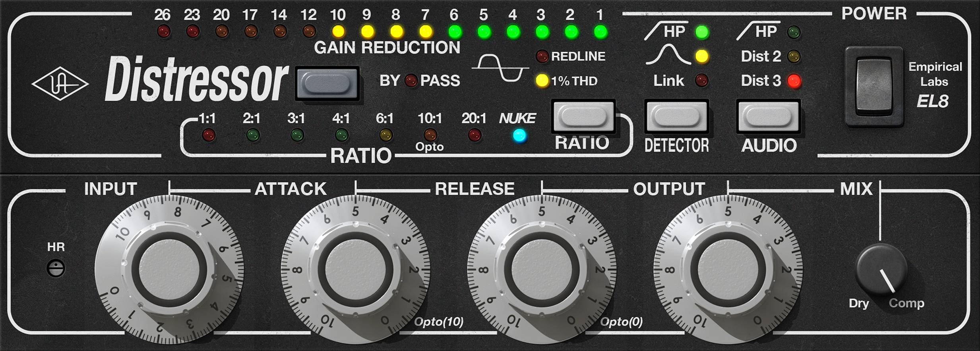The width and height of the screenshot is (980, 351).
Task: Click the Mix Dry/Comp knob
Action: (x=881, y=269)
